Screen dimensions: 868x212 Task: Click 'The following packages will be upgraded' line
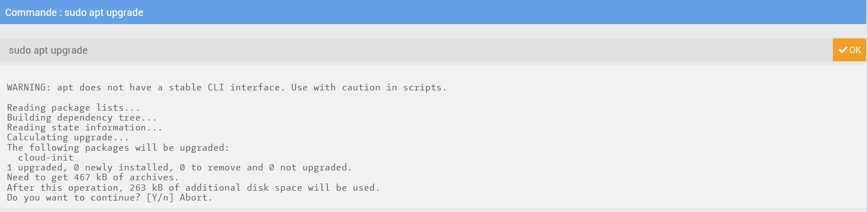pyautogui.click(x=118, y=148)
